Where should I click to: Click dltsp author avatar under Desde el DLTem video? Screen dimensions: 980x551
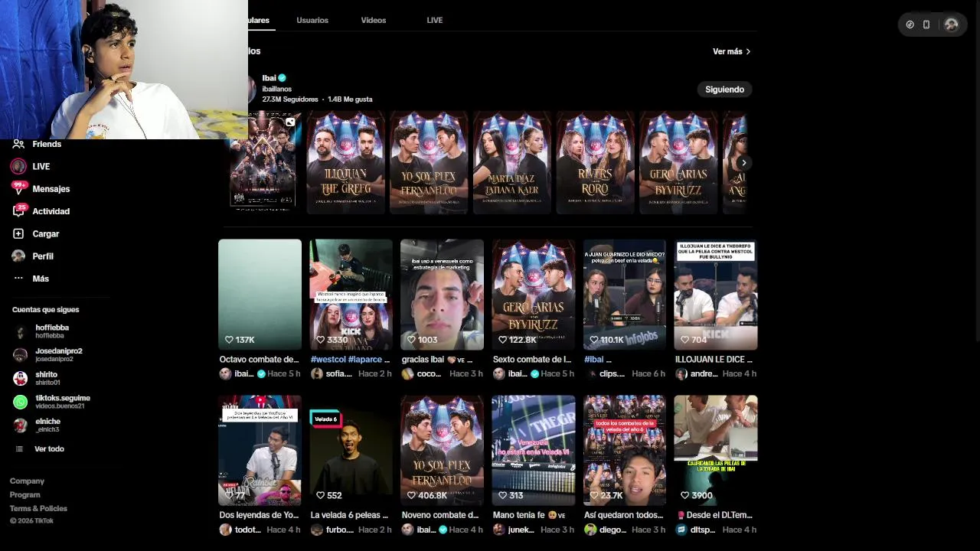pyautogui.click(x=681, y=530)
